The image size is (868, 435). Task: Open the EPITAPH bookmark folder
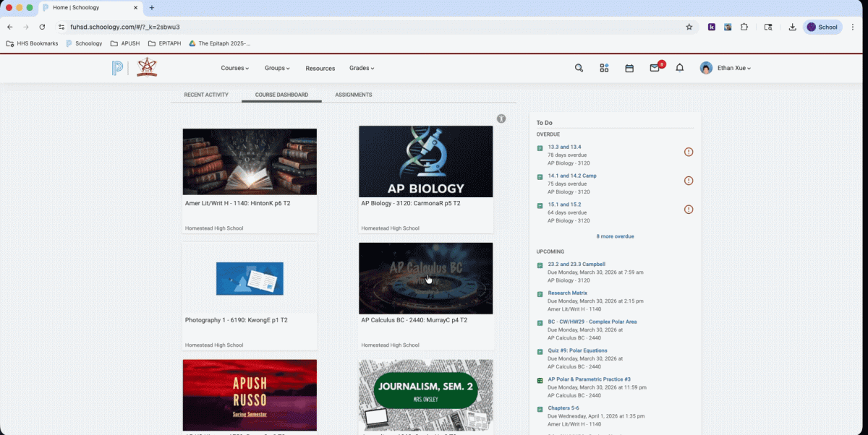[x=164, y=43]
